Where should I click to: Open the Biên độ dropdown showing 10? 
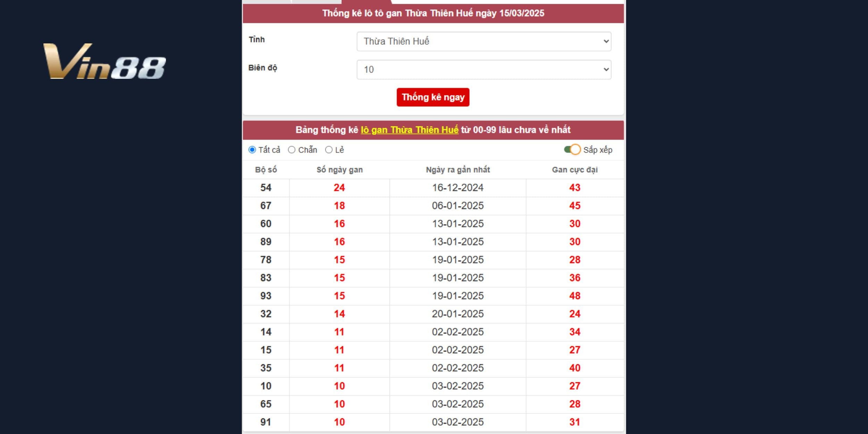pos(484,69)
